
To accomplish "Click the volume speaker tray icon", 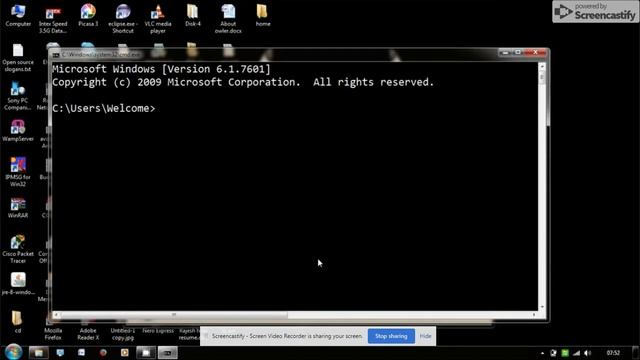I will (x=587, y=353).
